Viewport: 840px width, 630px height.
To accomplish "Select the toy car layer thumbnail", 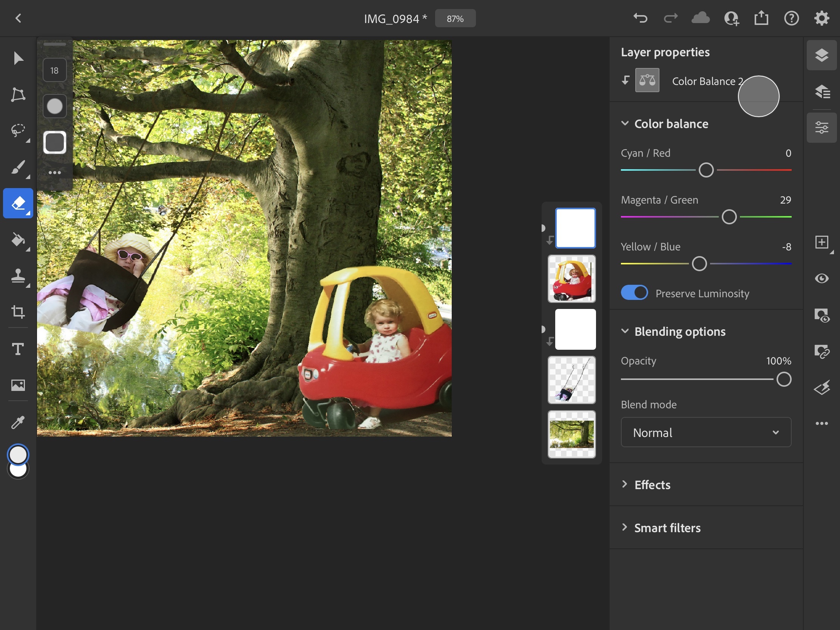I will point(571,278).
